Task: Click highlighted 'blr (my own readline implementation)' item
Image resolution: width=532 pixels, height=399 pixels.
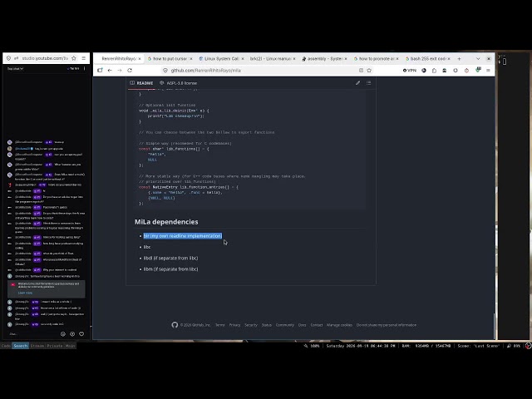Action: click(183, 236)
